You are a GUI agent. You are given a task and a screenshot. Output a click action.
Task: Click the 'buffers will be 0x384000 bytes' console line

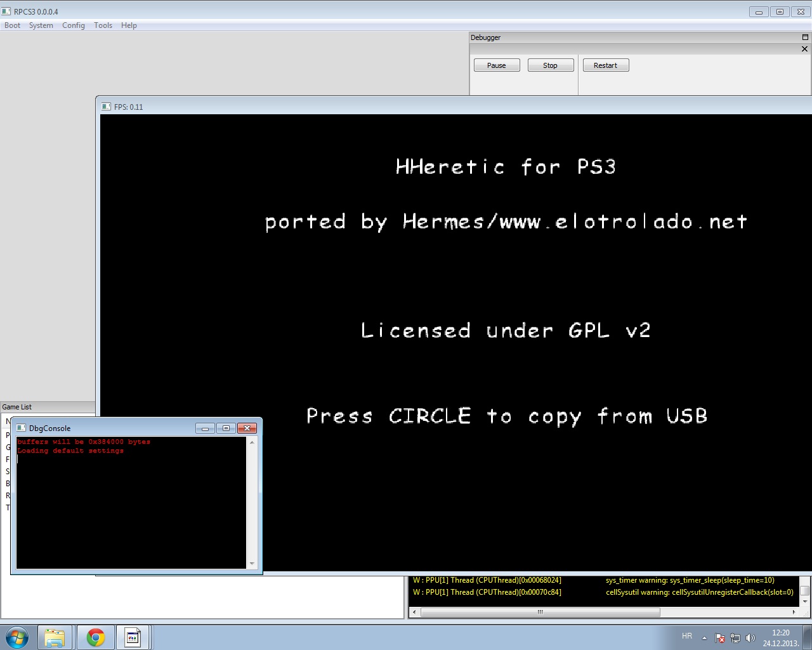tap(84, 442)
